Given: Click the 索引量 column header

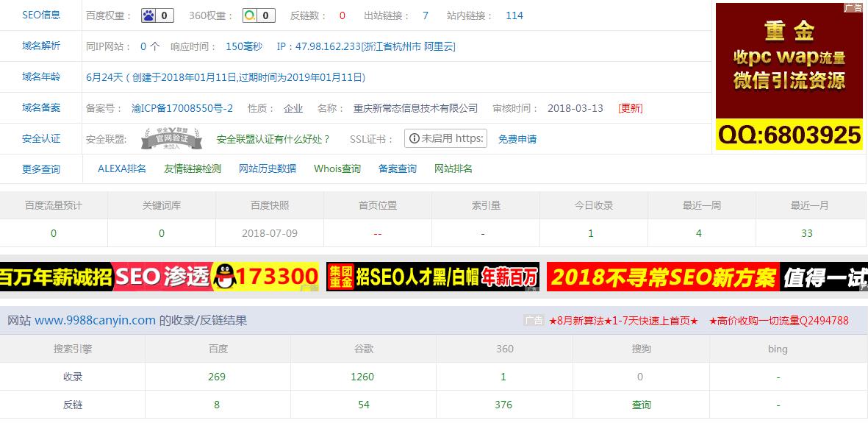Looking at the screenshot, I should [x=486, y=206].
